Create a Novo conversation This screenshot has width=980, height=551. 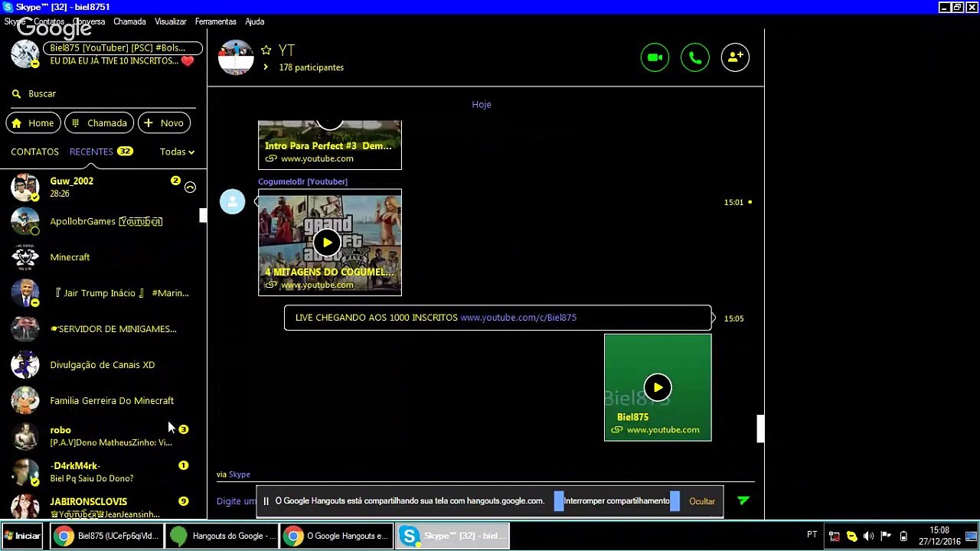point(163,122)
